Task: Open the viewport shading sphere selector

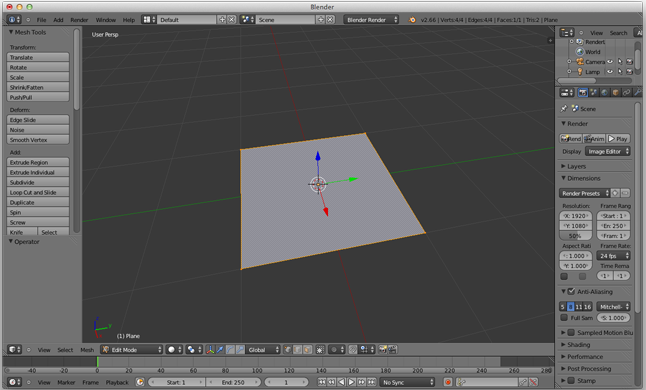Action: pos(175,350)
